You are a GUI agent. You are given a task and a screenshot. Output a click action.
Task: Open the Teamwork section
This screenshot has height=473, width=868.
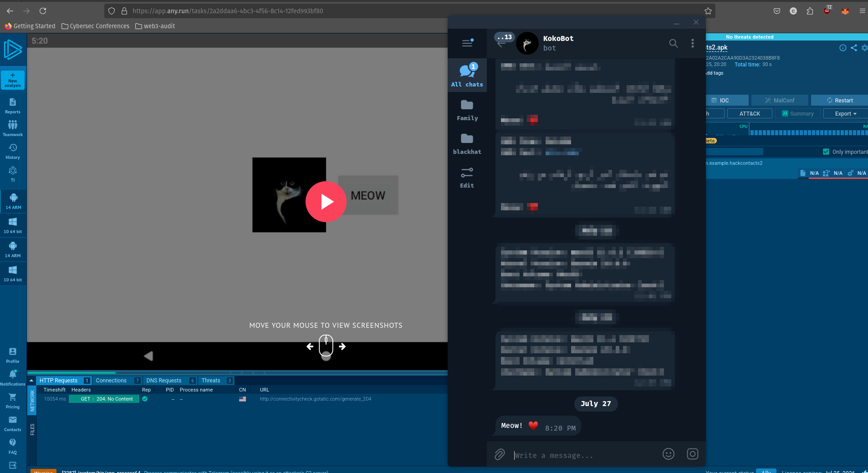[13, 128]
